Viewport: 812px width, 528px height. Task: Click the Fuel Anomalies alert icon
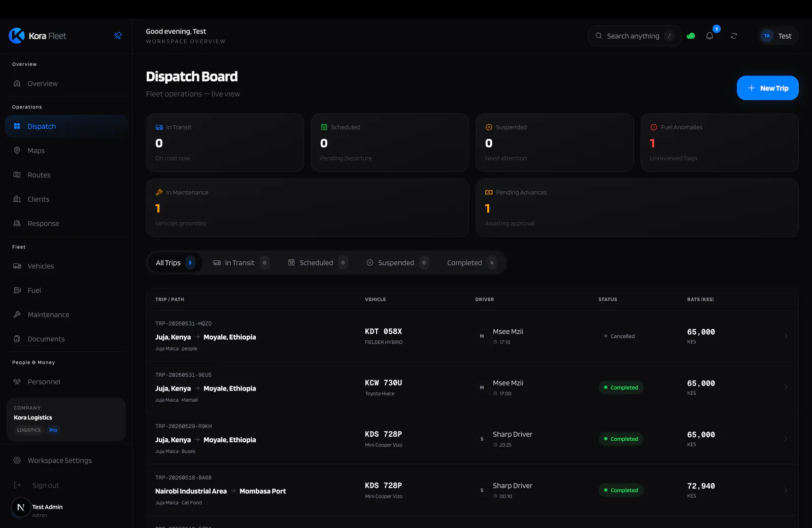tap(654, 127)
